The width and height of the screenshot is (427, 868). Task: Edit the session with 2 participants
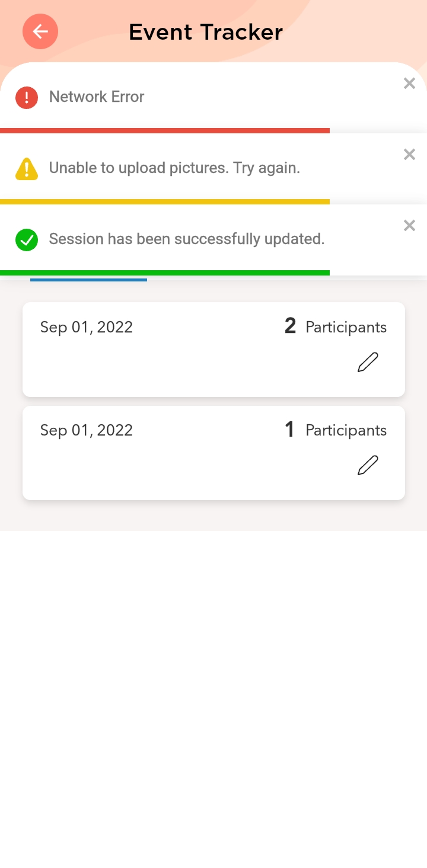pyautogui.click(x=368, y=362)
